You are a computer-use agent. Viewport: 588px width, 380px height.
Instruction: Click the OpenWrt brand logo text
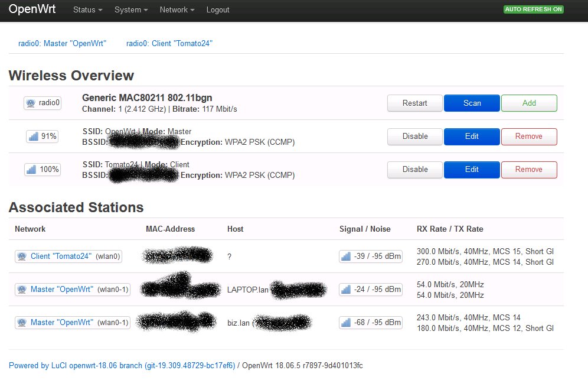tap(32, 9)
